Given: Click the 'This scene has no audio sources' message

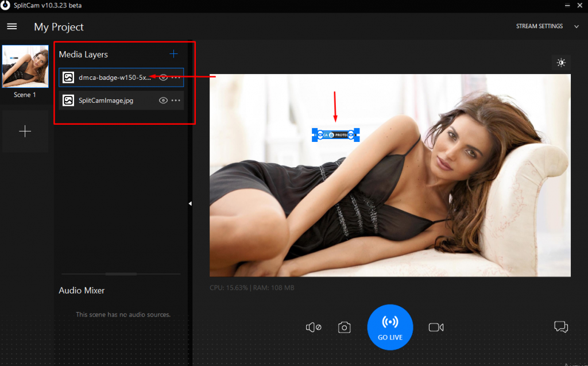Looking at the screenshot, I should click(x=123, y=314).
